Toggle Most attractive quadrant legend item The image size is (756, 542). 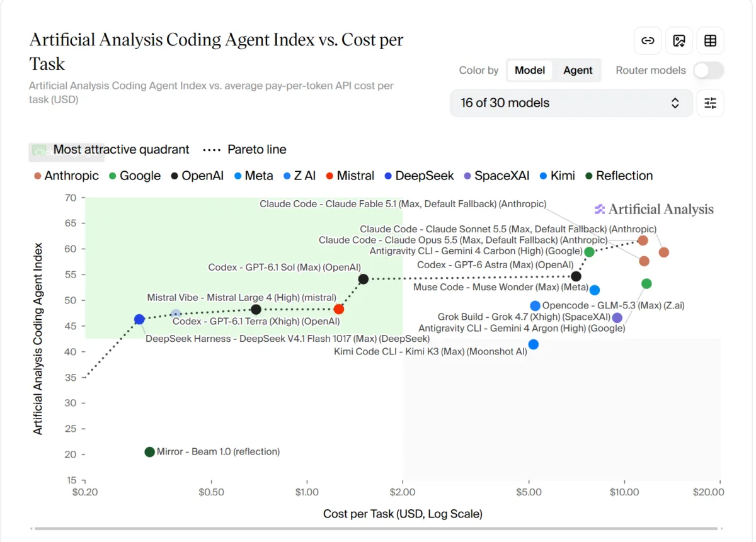pyautogui.click(x=112, y=150)
